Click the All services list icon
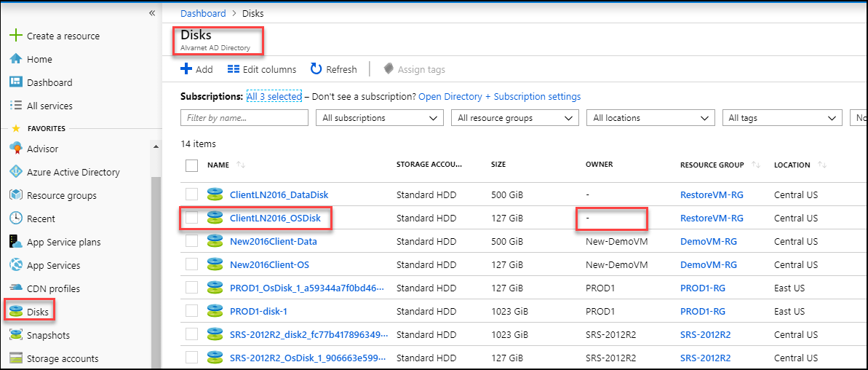Viewport: 868px width, 370px height. (x=16, y=105)
